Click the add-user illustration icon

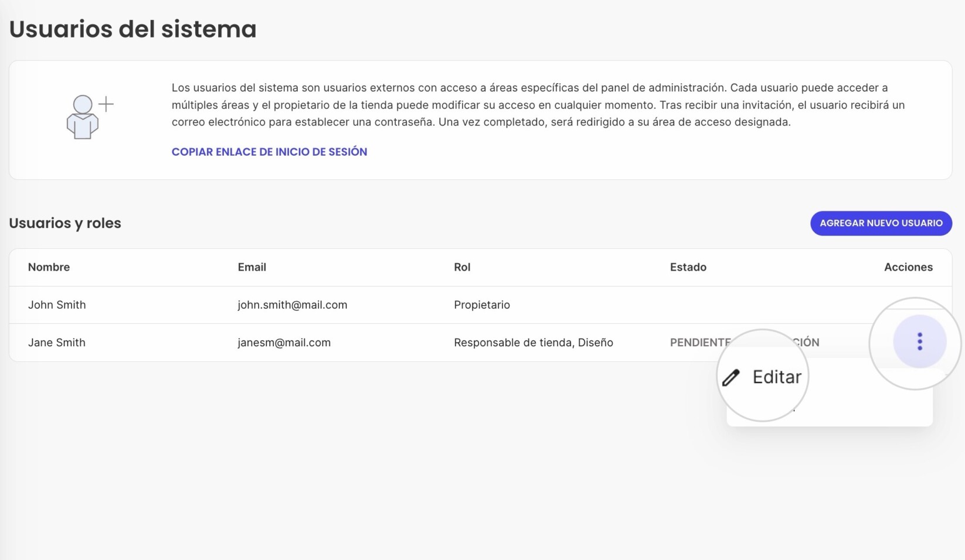point(90,117)
